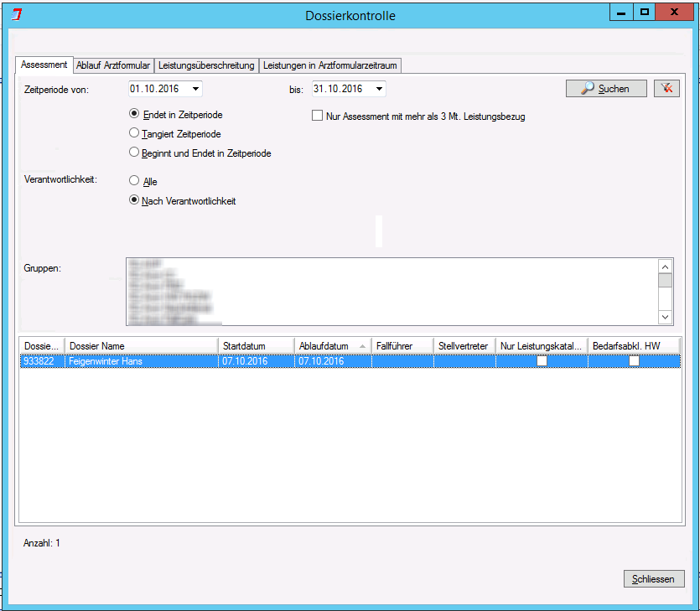
Task: Close the Dossierkontrolle window
Action: 674,13
